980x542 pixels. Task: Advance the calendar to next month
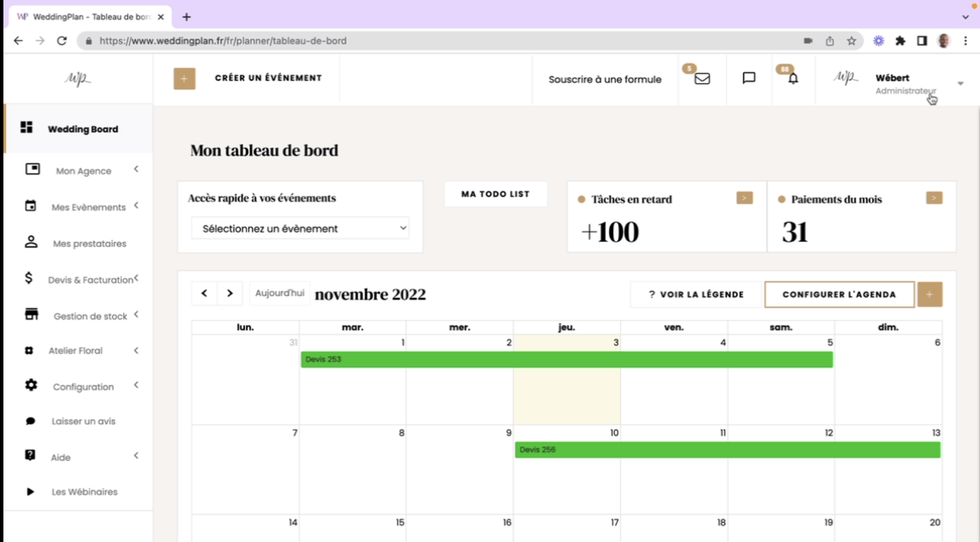(230, 293)
